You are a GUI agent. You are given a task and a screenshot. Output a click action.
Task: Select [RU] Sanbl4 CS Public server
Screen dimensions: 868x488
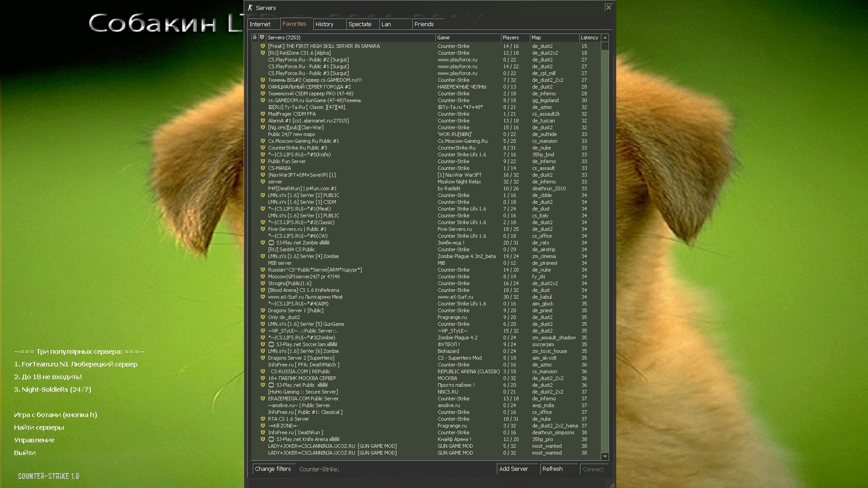click(x=426, y=249)
